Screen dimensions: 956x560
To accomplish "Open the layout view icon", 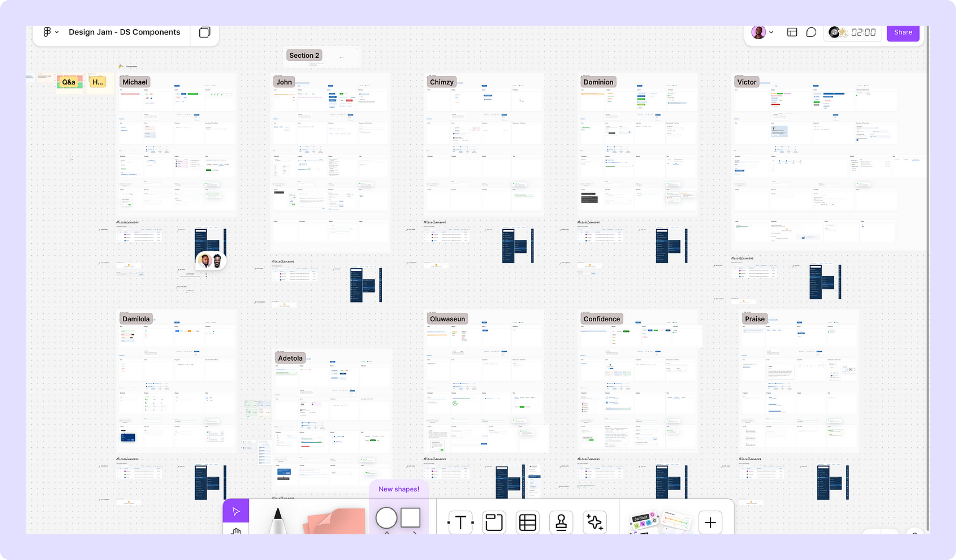I will (792, 32).
